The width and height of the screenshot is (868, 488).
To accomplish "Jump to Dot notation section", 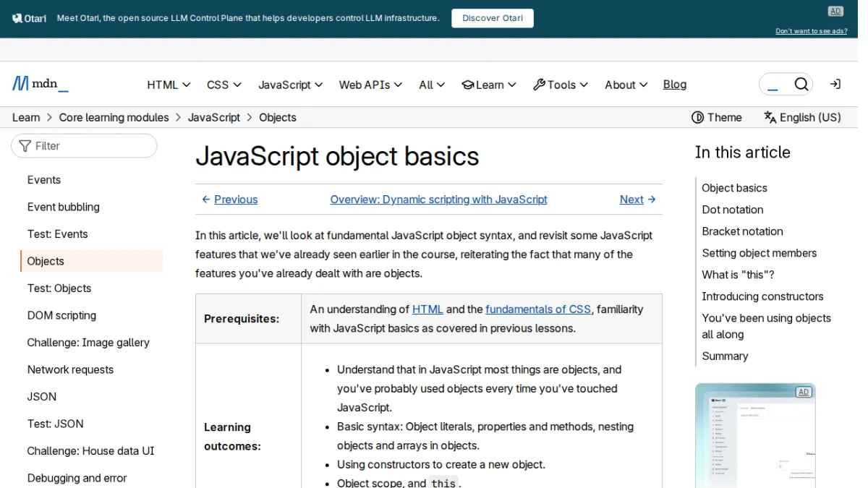I will click(x=733, y=210).
